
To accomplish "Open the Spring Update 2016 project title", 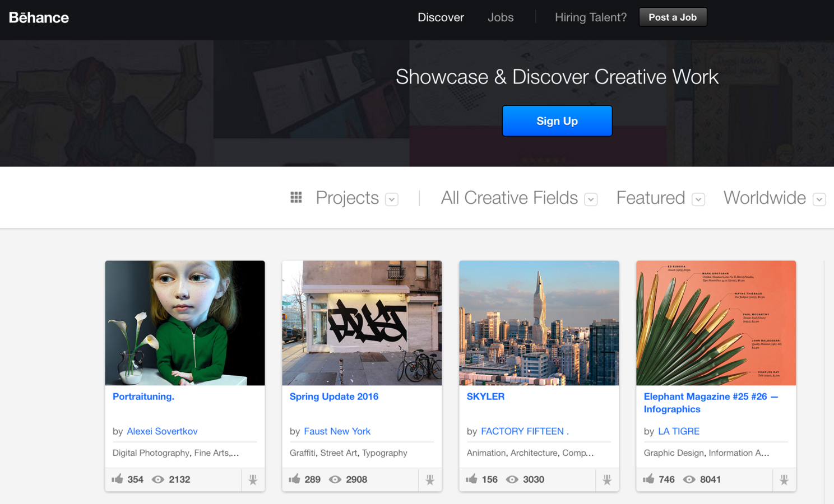I will point(334,396).
